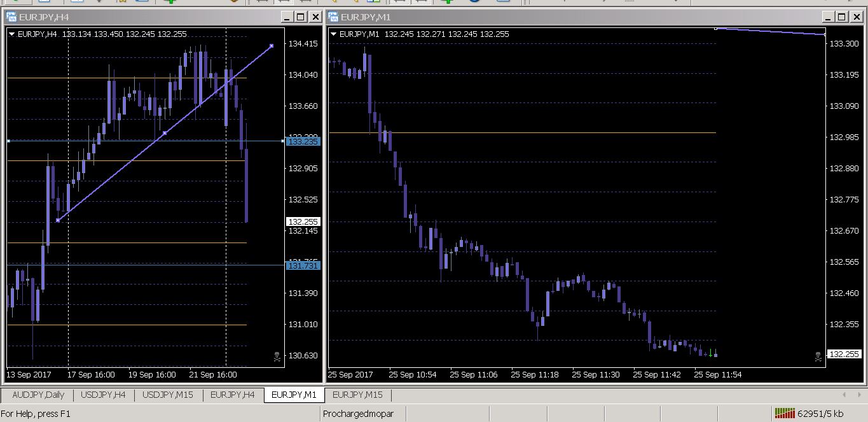868x422 pixels.
Task: Click the 131.731 horizontal line price label
Action: click(x=303, y=265)
